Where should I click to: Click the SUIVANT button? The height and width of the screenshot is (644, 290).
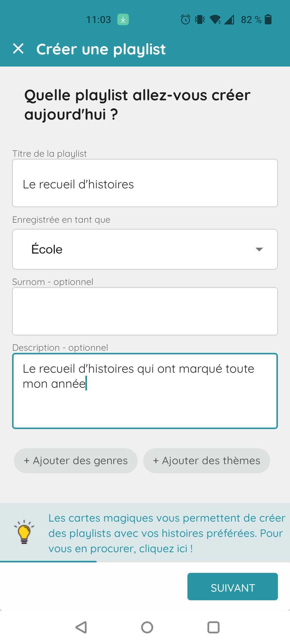click(x=233, y=587)
